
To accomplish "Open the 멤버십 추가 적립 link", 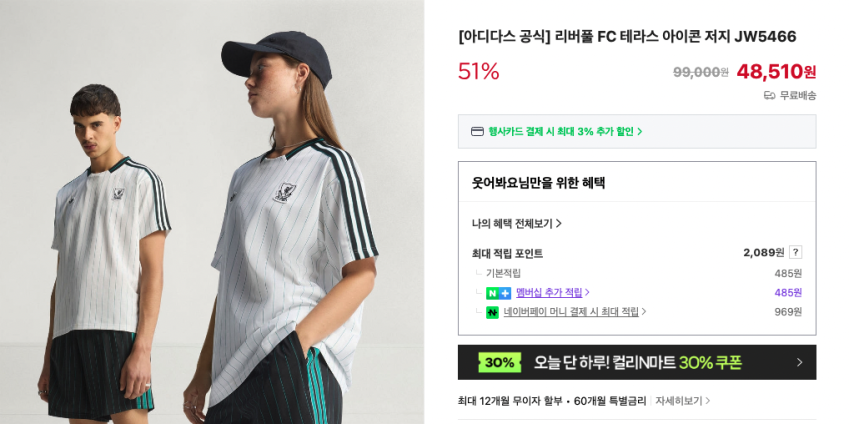I will click(x=553, y=293).
